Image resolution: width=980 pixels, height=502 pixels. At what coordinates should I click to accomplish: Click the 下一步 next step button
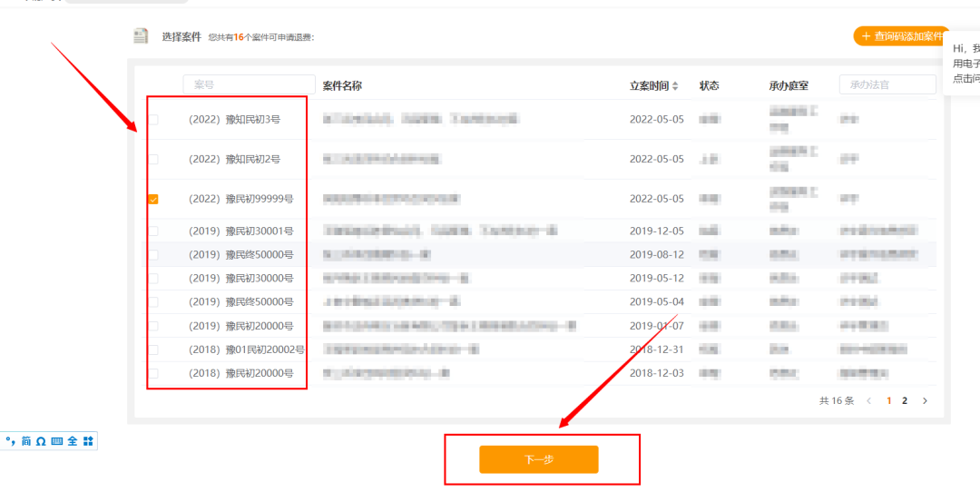coord(539,459)
